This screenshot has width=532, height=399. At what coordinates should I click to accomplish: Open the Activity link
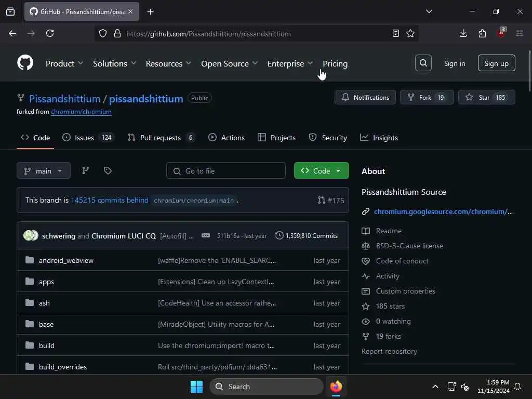[388, 276]
